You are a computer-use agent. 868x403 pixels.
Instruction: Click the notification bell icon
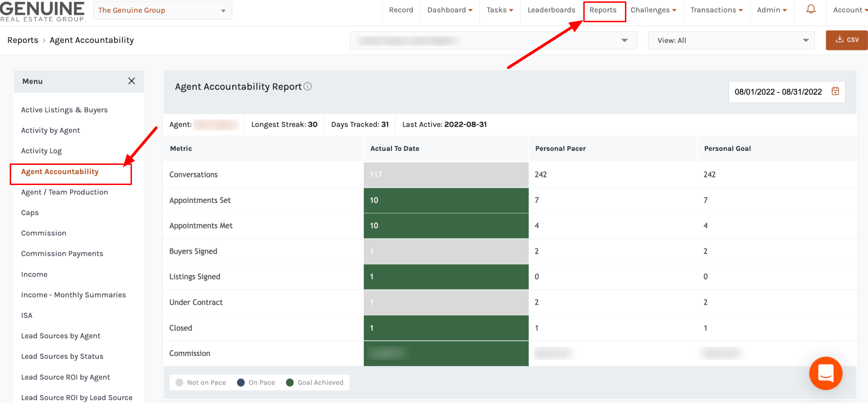point(811,9)
